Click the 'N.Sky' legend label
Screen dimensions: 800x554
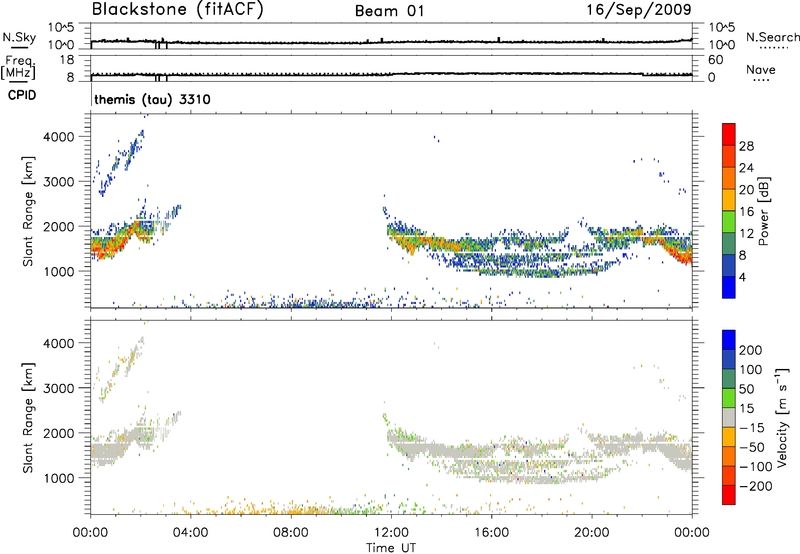point(19,37)
